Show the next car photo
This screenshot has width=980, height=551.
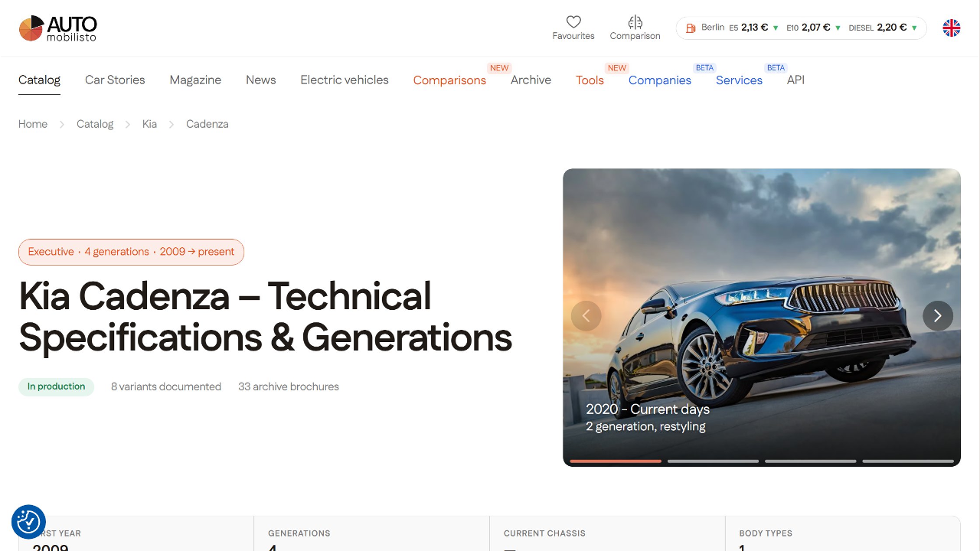[x=938, y=315]
